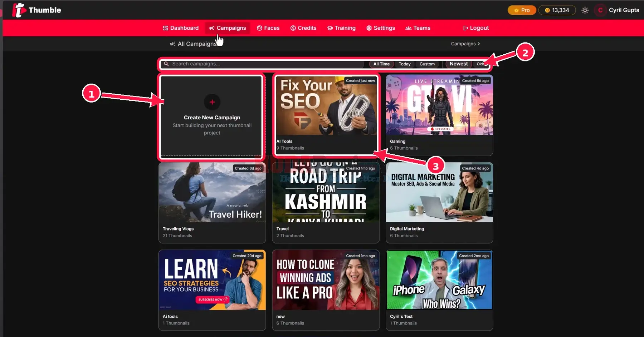Click the 'Travel' campaign name
Screen dimensions: 644x337
click(x=282, y=229)
